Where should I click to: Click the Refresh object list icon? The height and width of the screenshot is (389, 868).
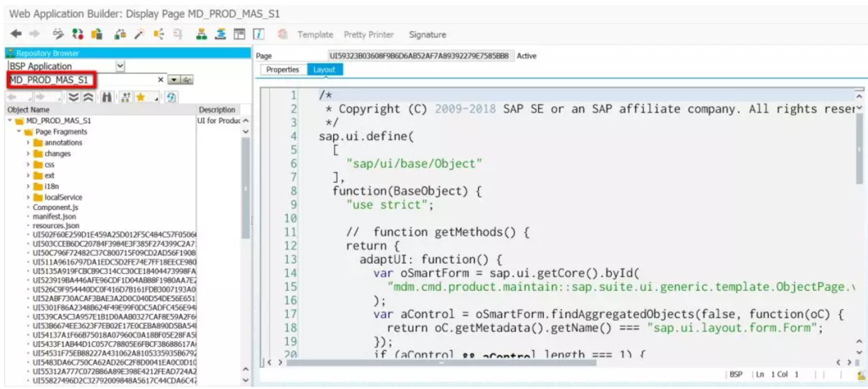click(171, 97)
